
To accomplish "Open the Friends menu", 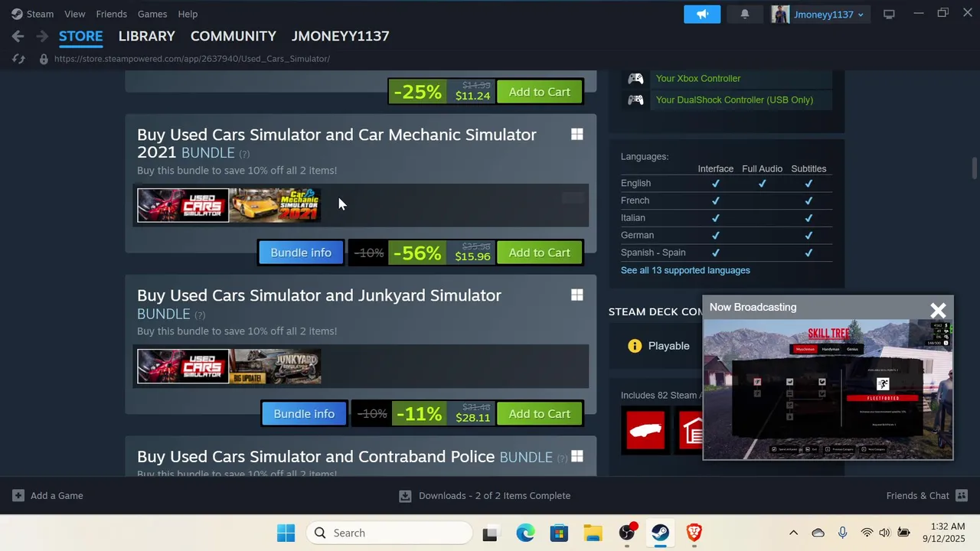I will [x=112, y=14].
